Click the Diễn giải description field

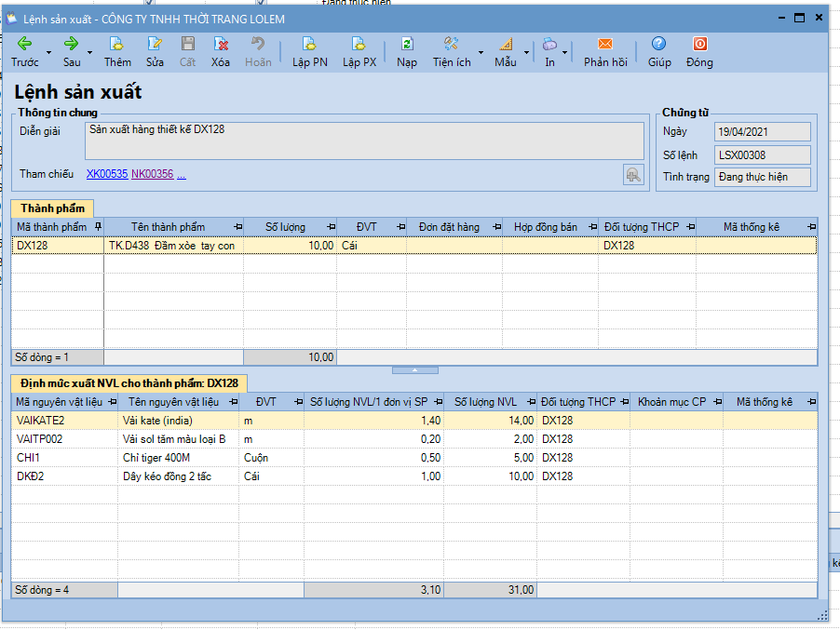pos(364,141)
